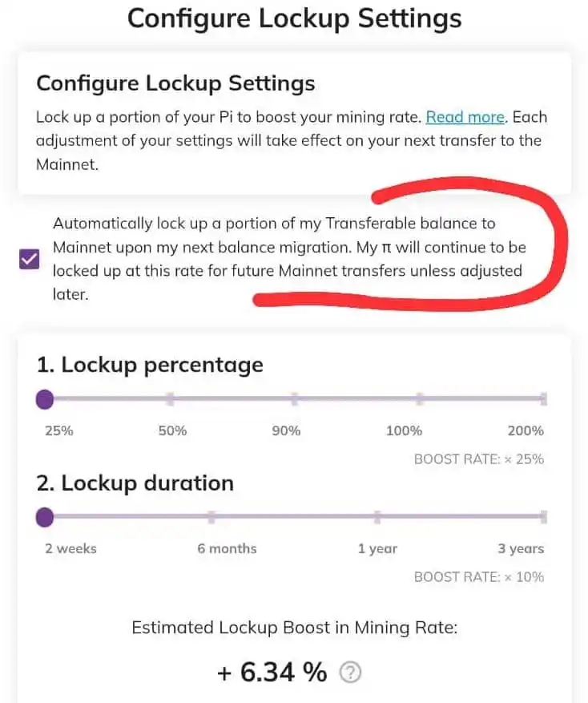Set lockup duration to 6 months
The height and width of the screenshot is (703, 588).
[x=211, y=517]
